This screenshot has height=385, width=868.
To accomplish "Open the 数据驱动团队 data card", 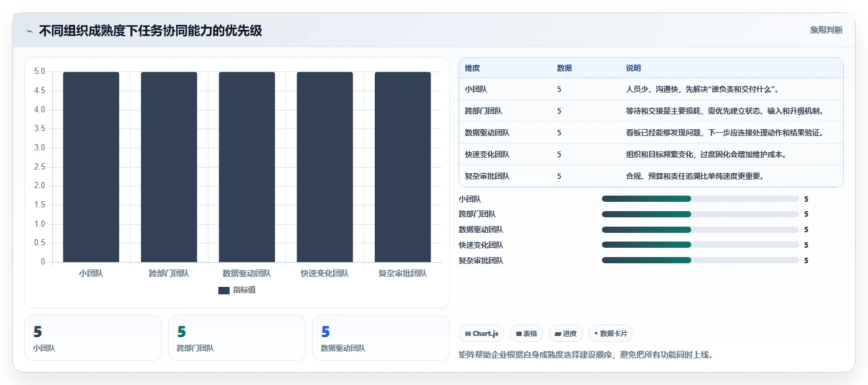I will click(x=381, y=338).
